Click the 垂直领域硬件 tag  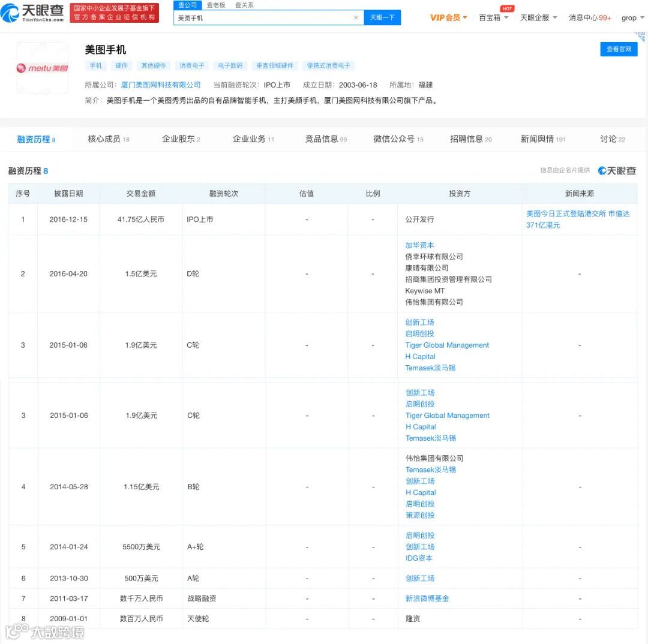pos(275,66)
